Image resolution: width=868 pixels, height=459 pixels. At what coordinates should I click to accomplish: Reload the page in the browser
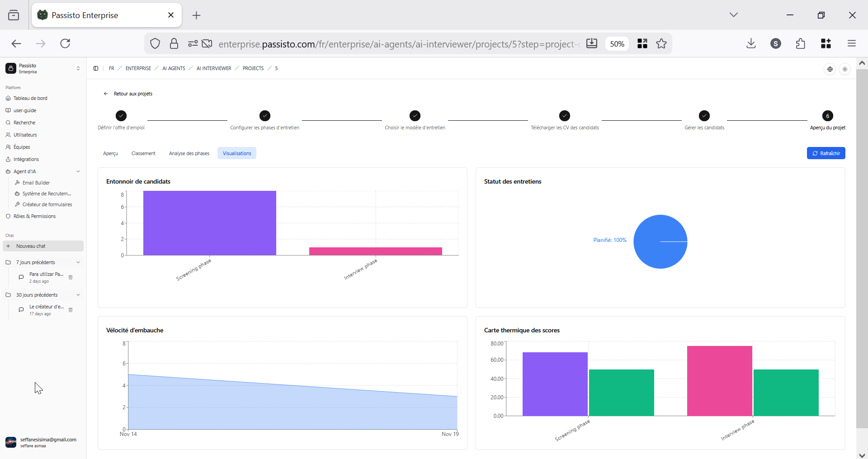point(65,43)
